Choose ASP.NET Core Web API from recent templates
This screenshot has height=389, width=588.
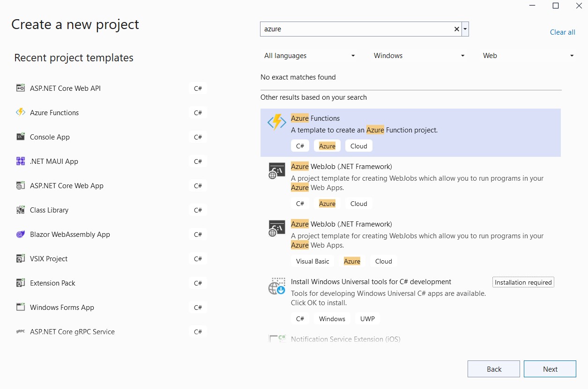[x=112, y=88]
